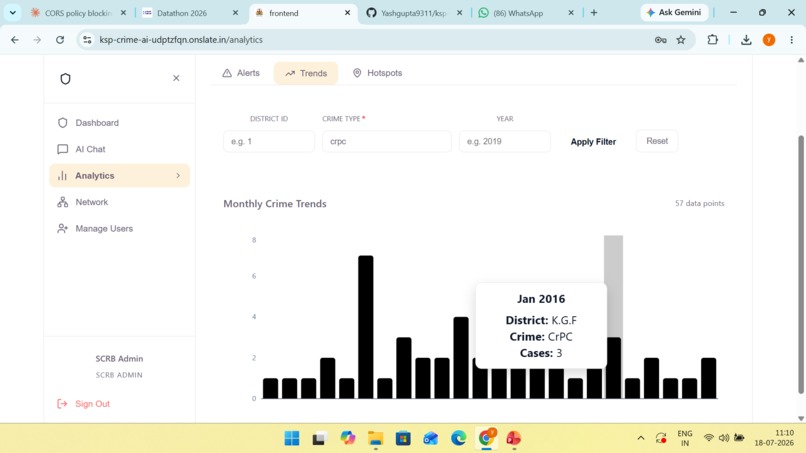
Task: Open browser extensions puzzle icon
Action: point(712,40)
